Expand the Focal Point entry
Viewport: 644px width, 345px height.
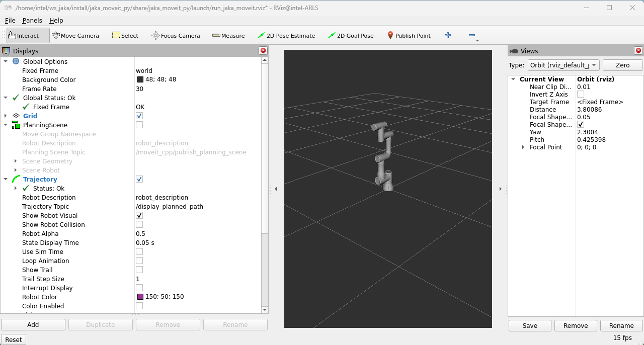pos(523,147)
